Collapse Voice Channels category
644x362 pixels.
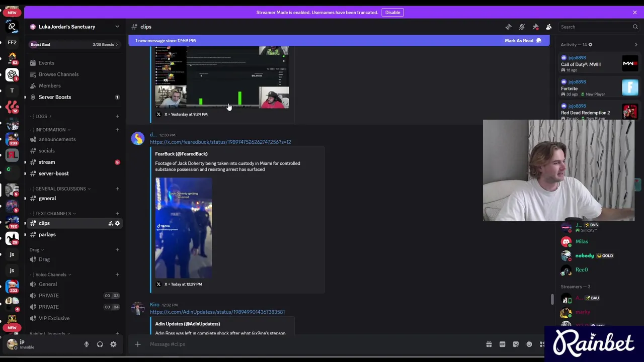click(x=51, y=275)
